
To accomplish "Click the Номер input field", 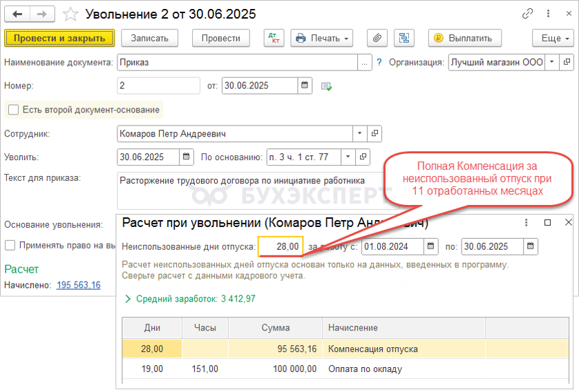I will point(158,86).
